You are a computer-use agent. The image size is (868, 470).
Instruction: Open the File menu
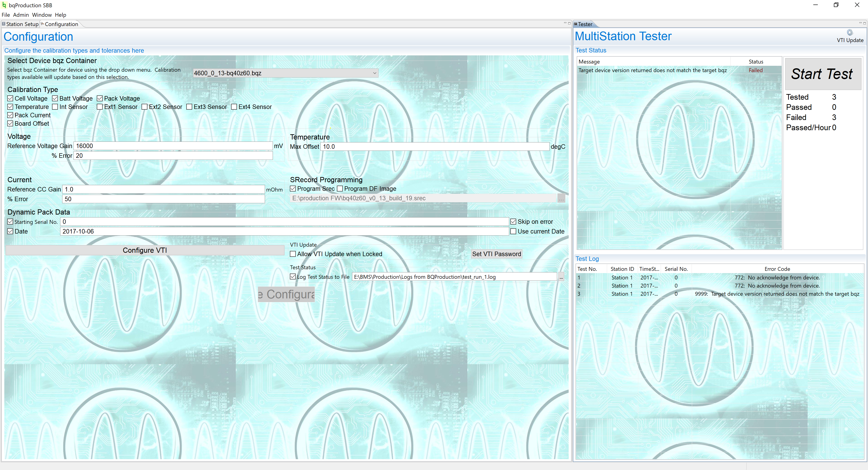pos(6,15)
